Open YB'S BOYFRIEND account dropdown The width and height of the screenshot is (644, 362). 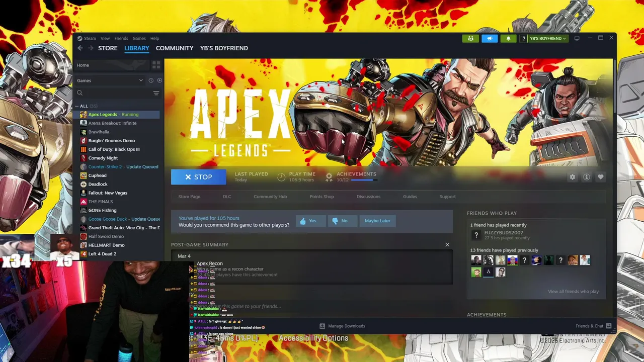pos(547,38)
